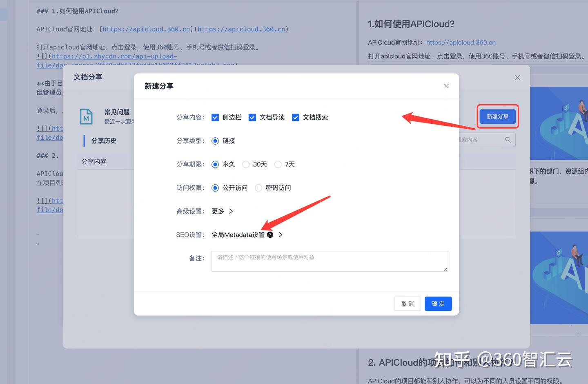Open the 分享历史 tab
This screenshot has width=588, height=384.
coord(104,141)
